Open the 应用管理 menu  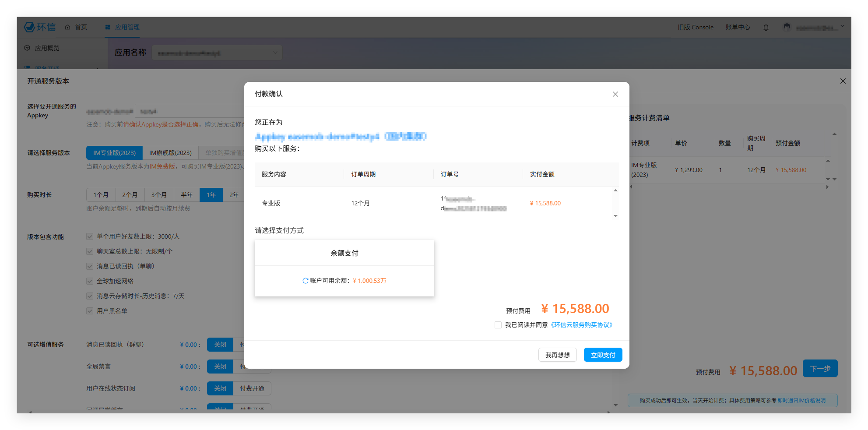click(x=122, y=27)
